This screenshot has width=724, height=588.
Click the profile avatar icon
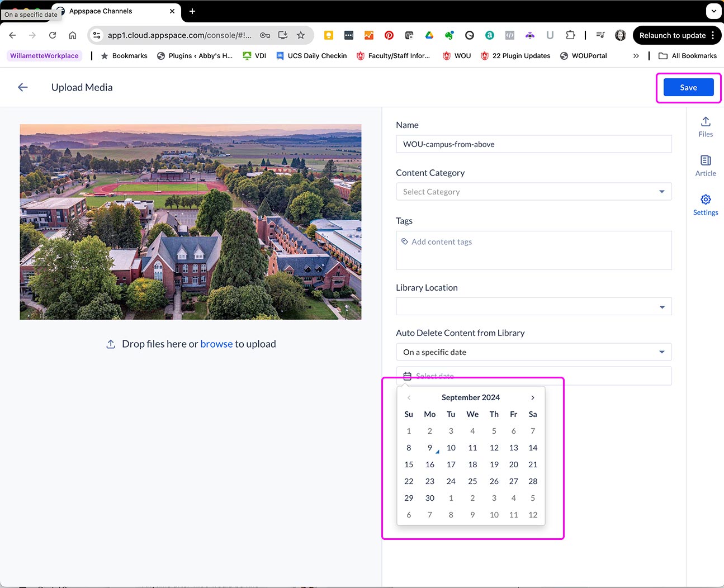click(621, 35)
